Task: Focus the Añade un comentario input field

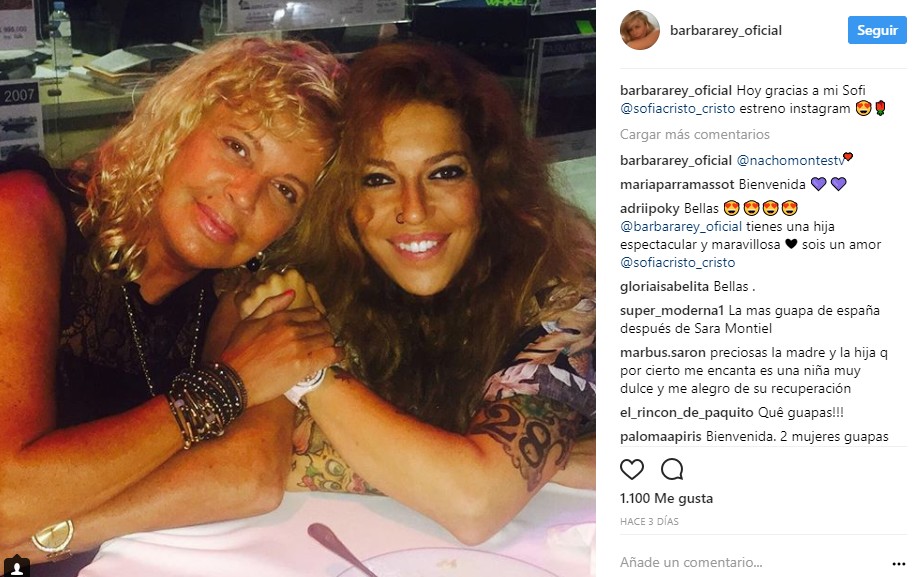Action: point(751,562)
